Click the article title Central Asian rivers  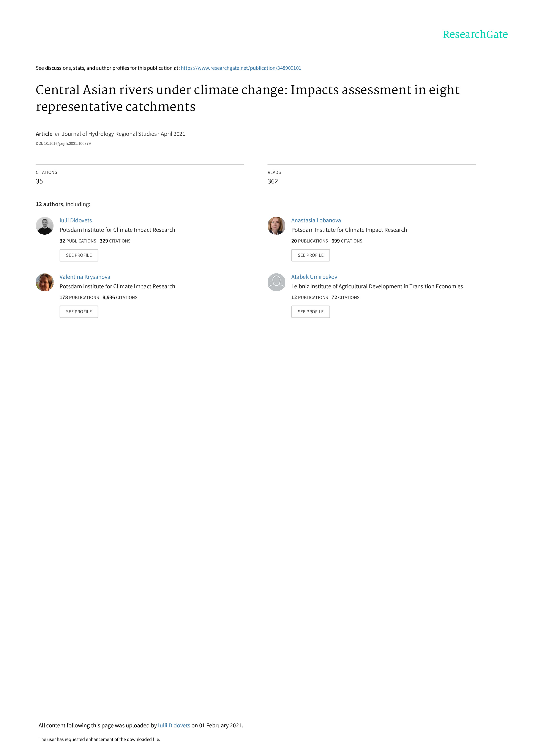[x=247, y=98]
